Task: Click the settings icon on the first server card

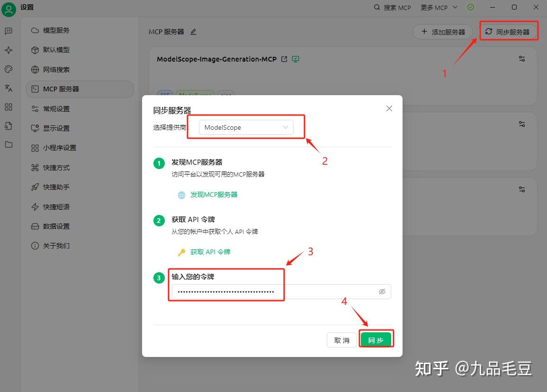Action: (521, 59)
